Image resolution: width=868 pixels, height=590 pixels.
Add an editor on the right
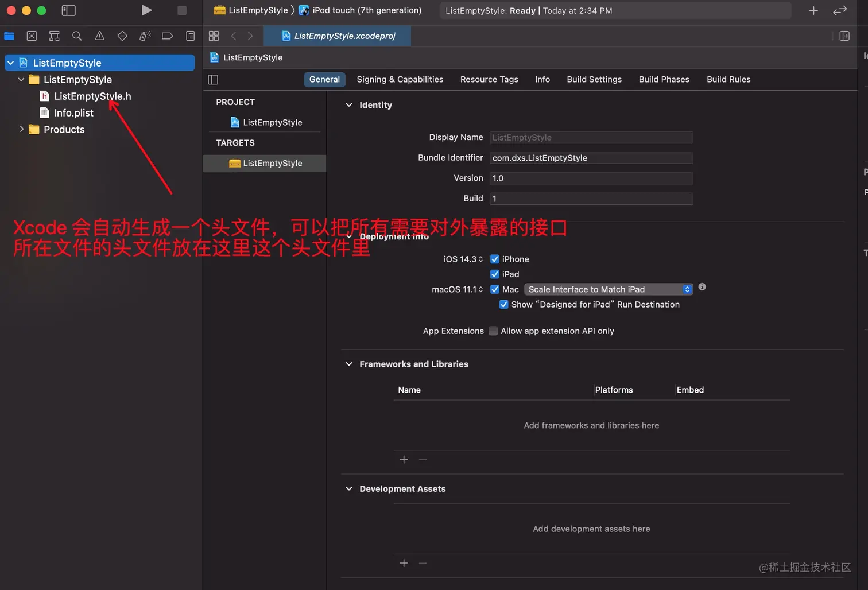coord(844,36)
